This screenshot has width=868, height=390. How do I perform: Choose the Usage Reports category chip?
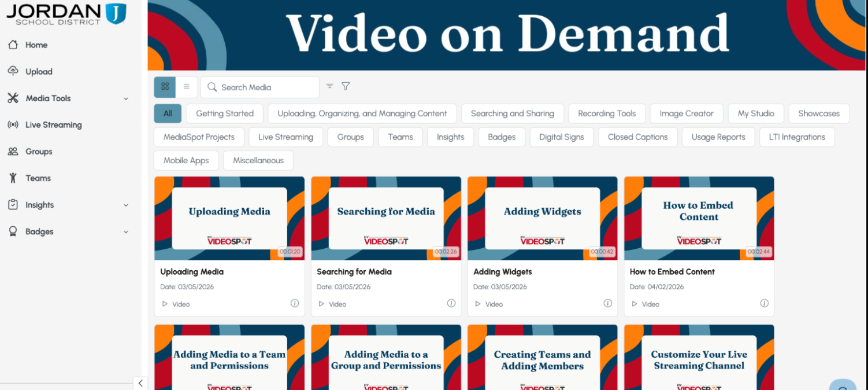pyautogui.click(x=718, y=137)
